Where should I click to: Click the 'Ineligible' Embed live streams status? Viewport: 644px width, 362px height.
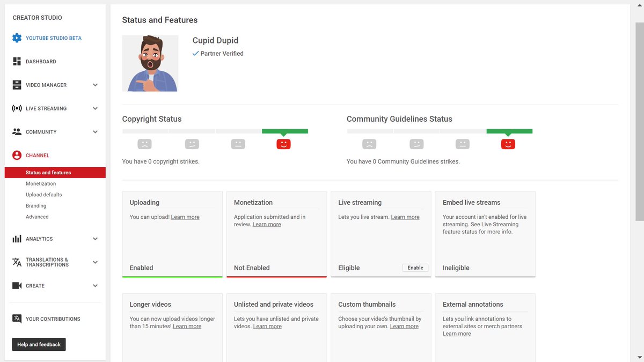(456, 268)
